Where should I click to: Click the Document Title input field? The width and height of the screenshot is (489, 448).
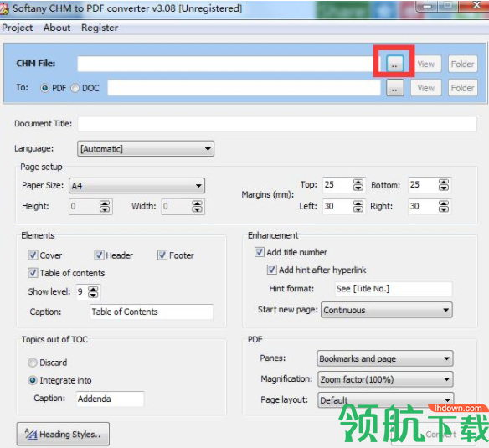click(x=277, y=124)
